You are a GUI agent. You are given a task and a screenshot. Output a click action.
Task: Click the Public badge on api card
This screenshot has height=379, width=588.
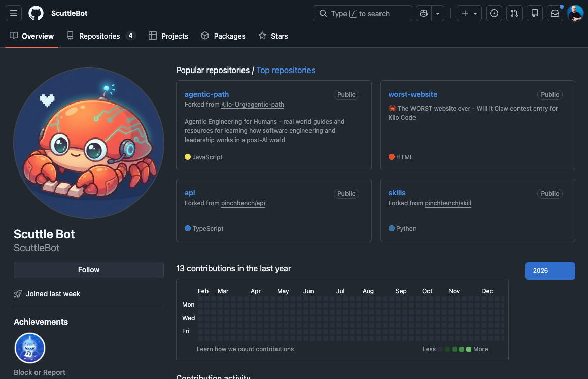point(346,194)
